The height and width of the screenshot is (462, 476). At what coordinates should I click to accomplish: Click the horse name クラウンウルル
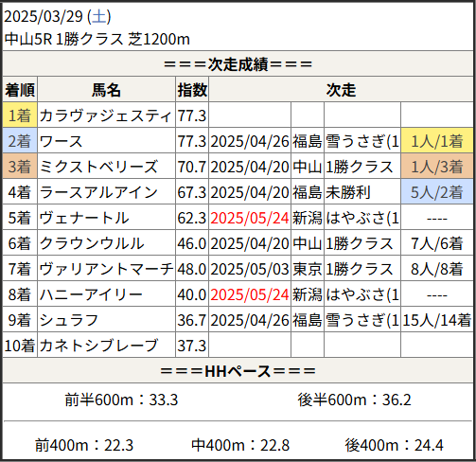pos(92,243)
